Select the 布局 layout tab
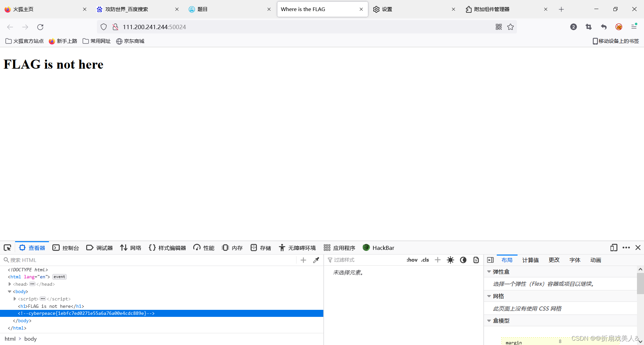Viewport: 644px width, 345px height. (507, 260)
